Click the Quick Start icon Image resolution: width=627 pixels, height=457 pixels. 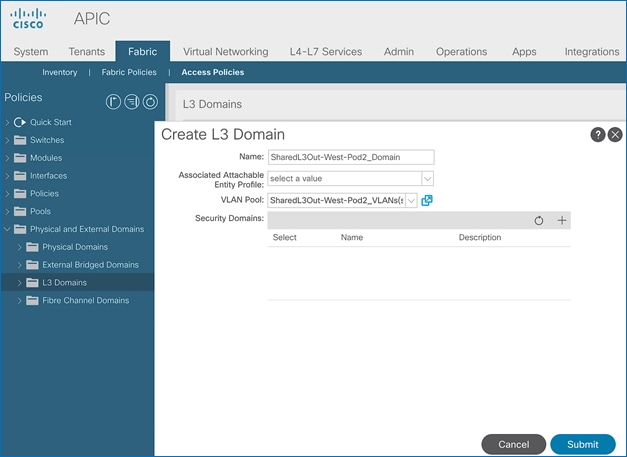20,122
